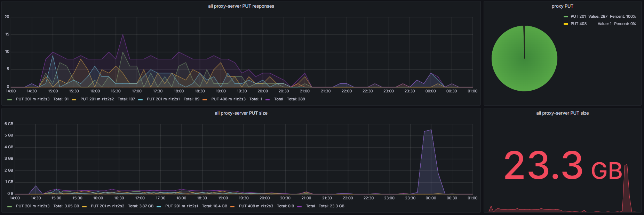The height and width of the screenshot is (215, 644).
Task: Open the 'proxy PUT' panel title menu
Action: pos(562,6)
